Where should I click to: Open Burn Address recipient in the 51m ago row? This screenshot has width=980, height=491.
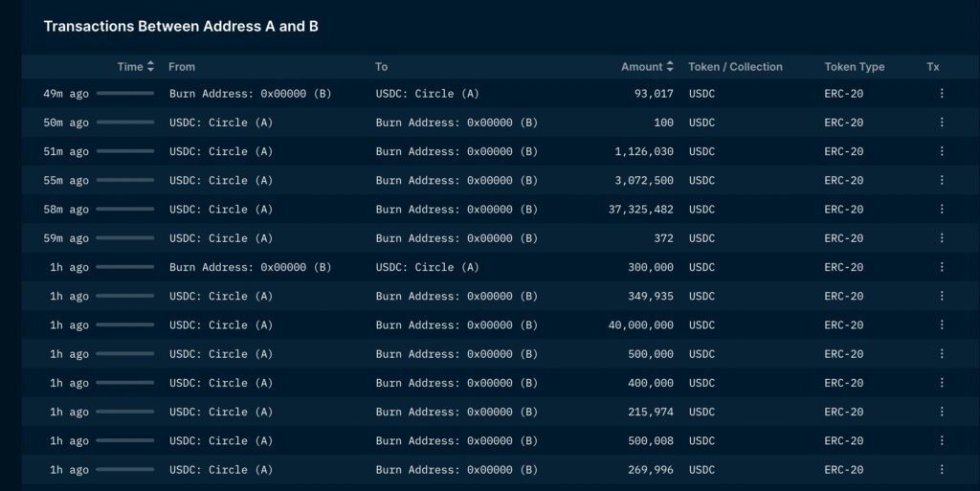[457, 151]
